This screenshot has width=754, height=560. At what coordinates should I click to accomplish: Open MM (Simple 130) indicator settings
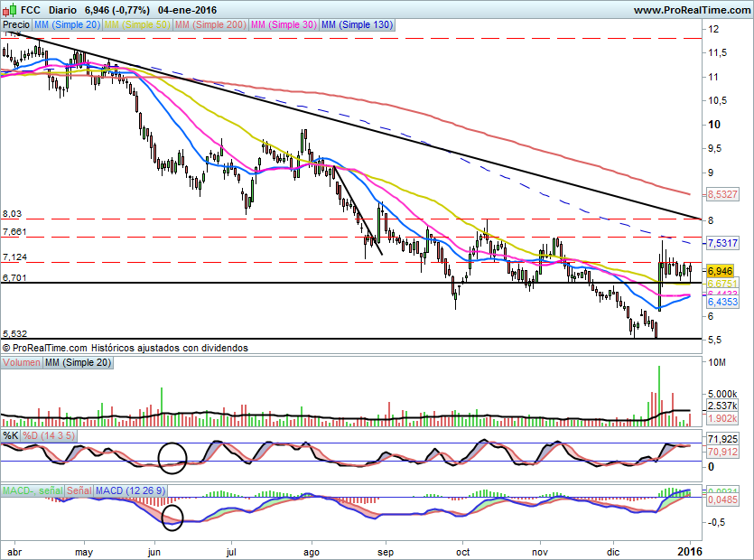[x=357, y=25]
